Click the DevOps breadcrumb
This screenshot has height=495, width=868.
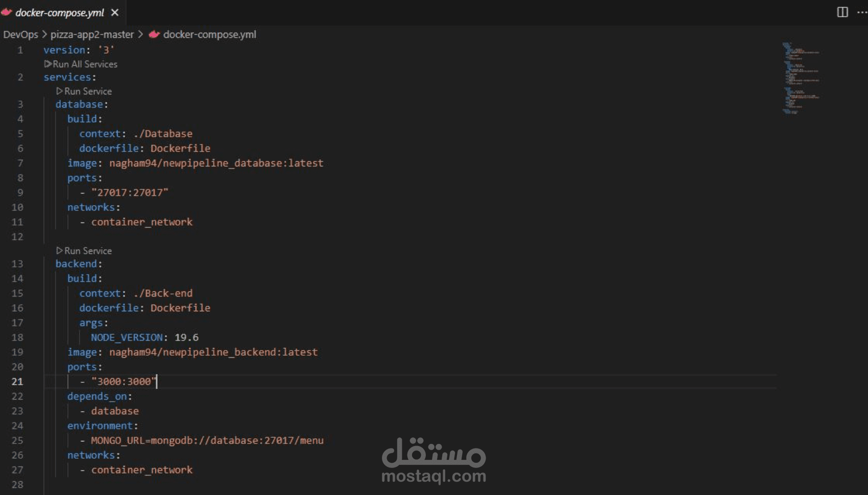20,34
